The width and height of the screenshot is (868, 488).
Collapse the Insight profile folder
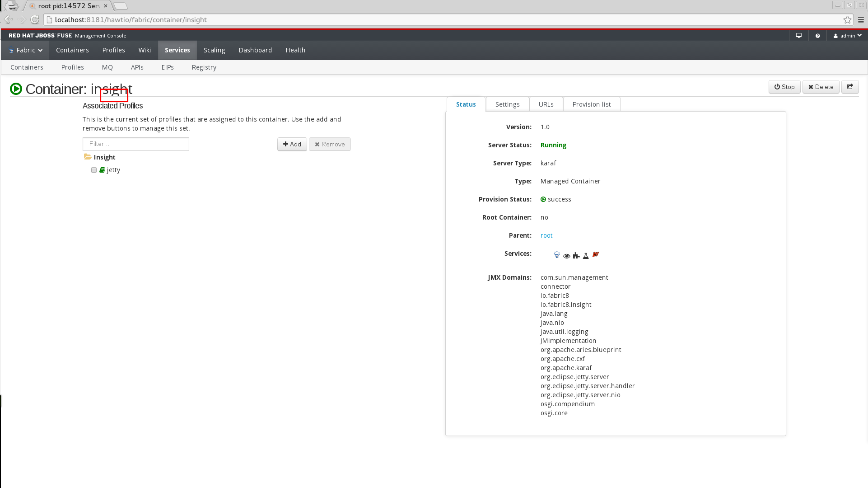(x=88, y=157)
